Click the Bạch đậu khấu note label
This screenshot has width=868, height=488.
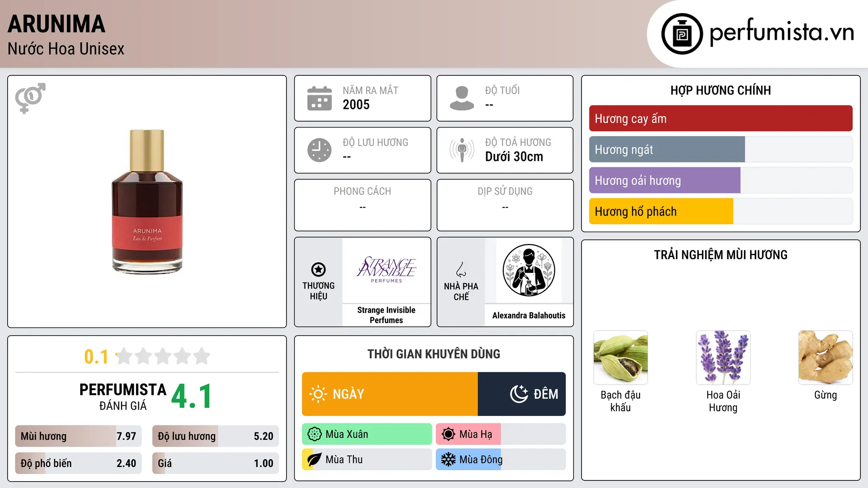coord(620,401)
